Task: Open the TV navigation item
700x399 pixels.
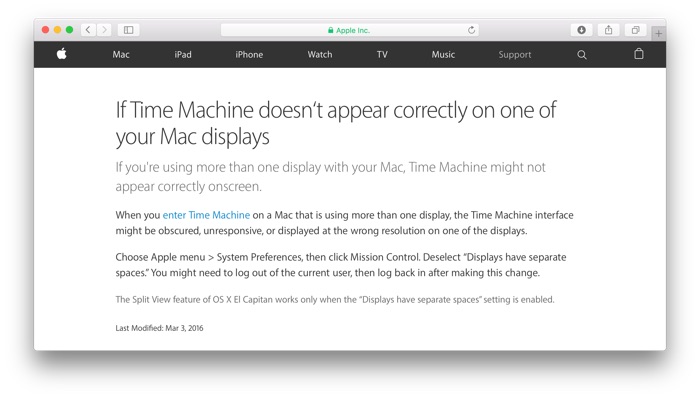Action: (382, 54)
